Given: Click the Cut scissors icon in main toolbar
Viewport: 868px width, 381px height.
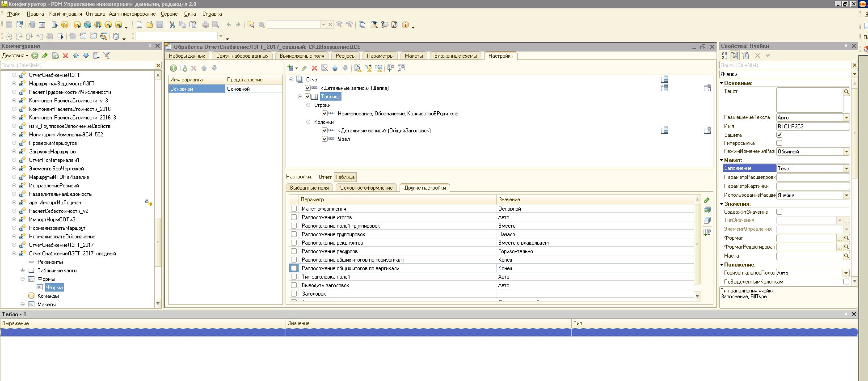Looking at the screenshot, I should tap(172, 25).
